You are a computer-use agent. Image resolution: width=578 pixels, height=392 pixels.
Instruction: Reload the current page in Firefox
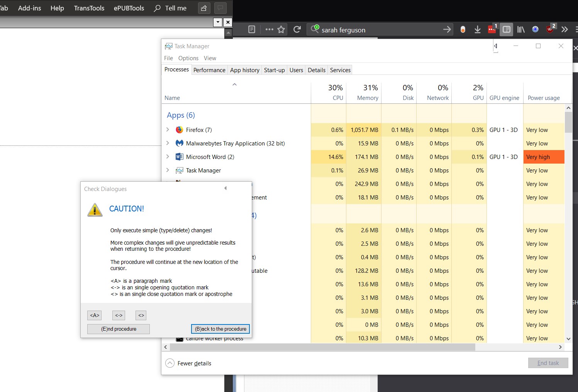[x=297, y=29]
